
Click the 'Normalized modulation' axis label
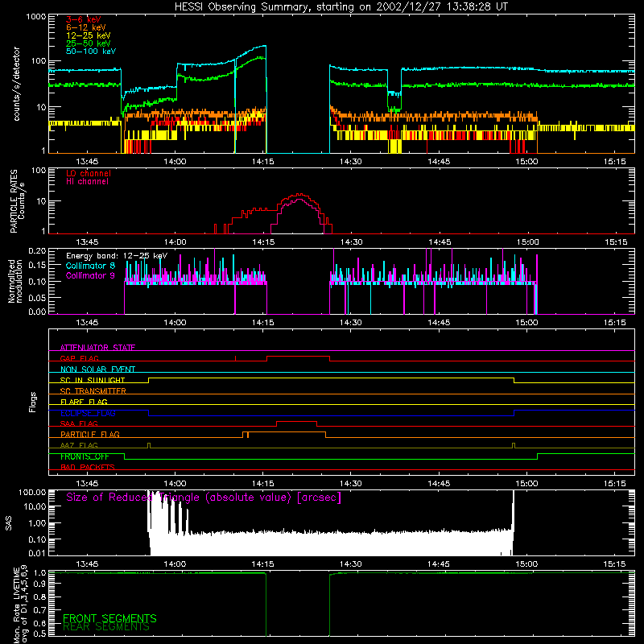click(14, 281)
